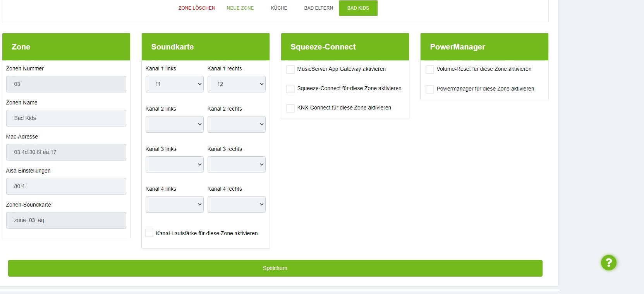Switch to the KÜCHE zone tab

(279, 8)
